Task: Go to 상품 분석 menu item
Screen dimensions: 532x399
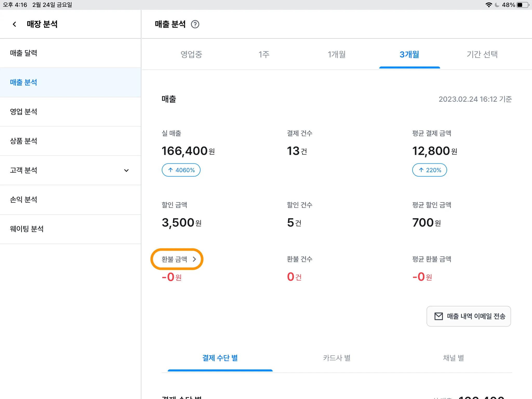Action: [x=24, y=141]
